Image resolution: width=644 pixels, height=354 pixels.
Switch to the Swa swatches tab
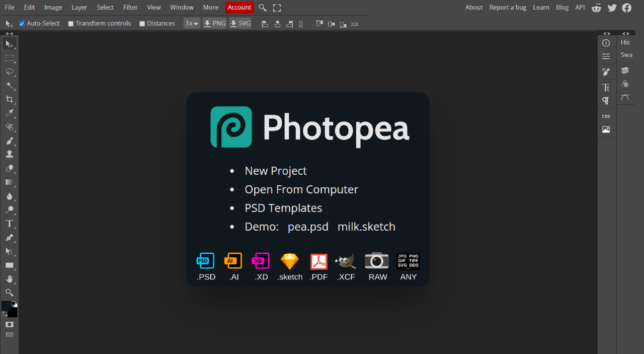(626, 55)
